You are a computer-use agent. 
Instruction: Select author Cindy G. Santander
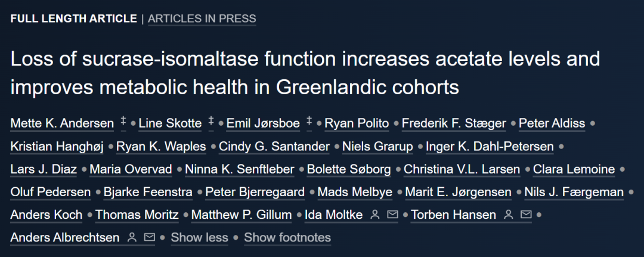click(274, 147)
